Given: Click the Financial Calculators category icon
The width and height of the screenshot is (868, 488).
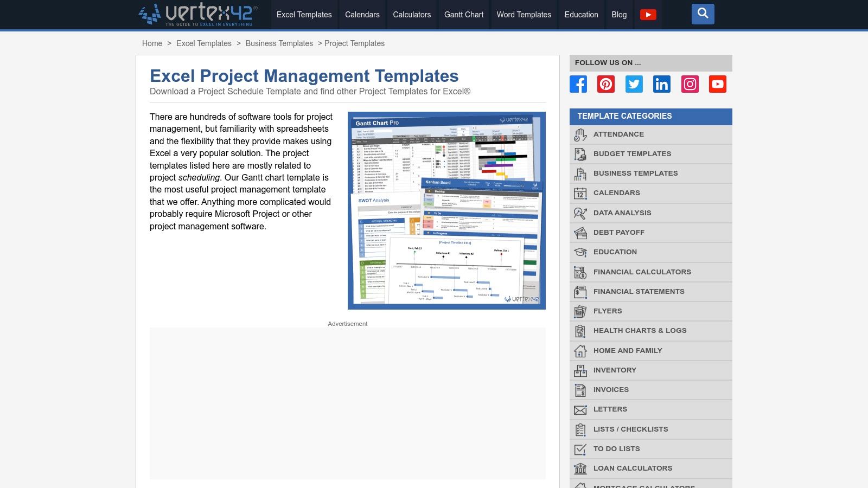Looking at the screenshot, I should click(580, 272).
